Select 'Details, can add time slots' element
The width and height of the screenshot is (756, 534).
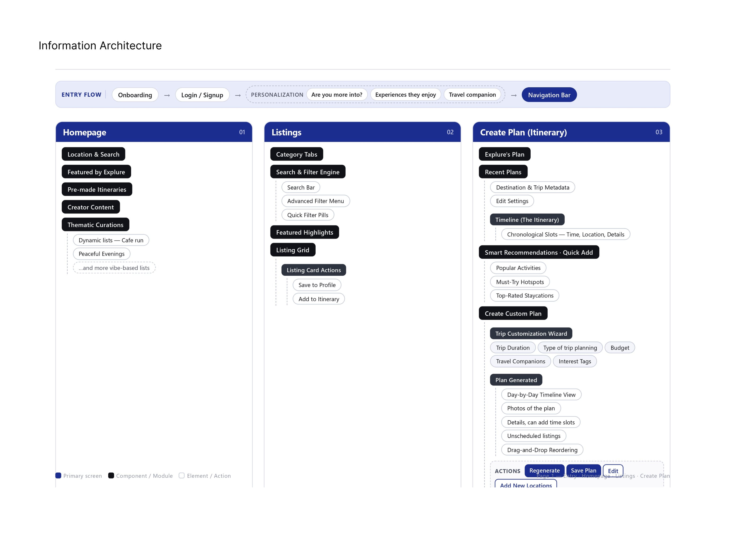[x=541, y=422]
